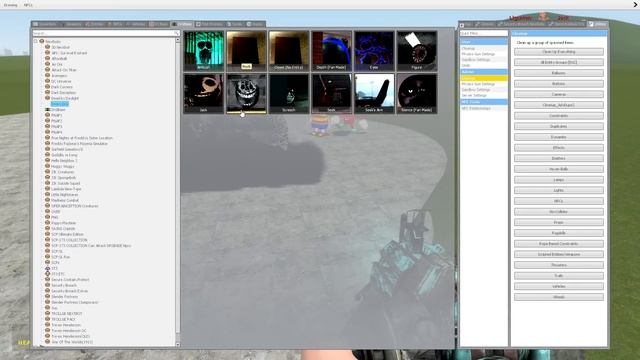Image resolution: width=640 pixels, height=360 pixels.
Task: Spawn the Silence (Fan Made) nextbot
Action: 417,93
